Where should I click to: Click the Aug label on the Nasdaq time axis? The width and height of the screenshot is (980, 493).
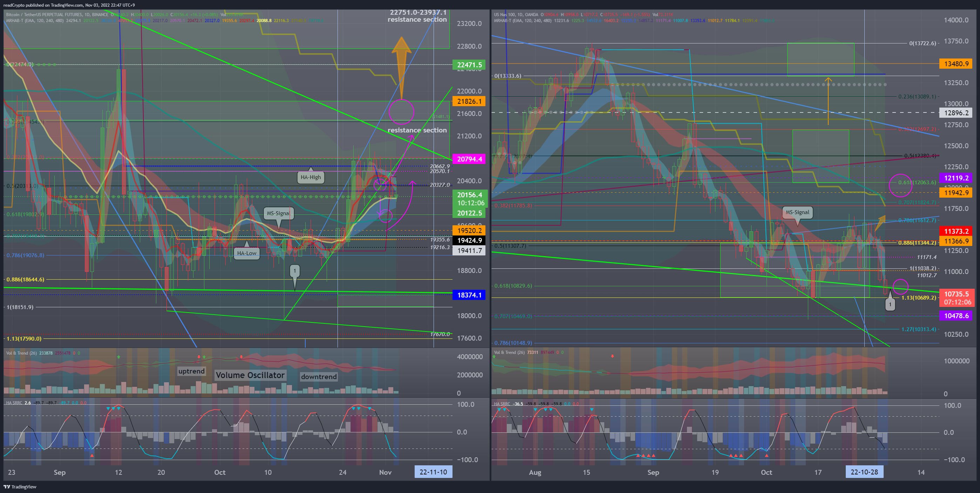pyautogui.click(x=535, y=472)
